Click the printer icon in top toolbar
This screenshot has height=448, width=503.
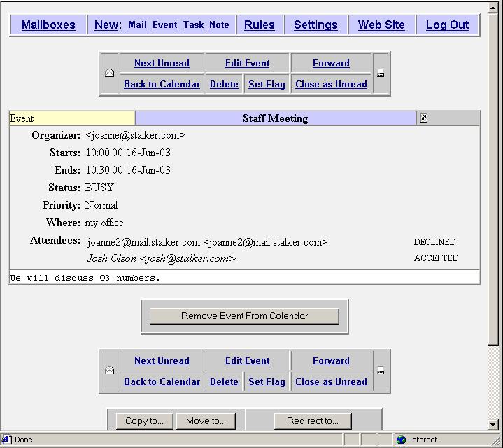click(381, 73)
